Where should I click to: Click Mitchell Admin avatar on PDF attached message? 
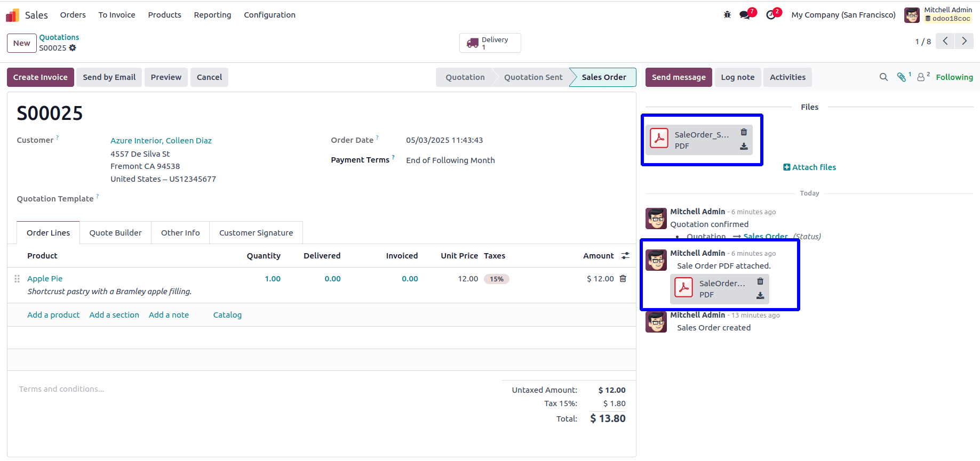tap(656, 260)
